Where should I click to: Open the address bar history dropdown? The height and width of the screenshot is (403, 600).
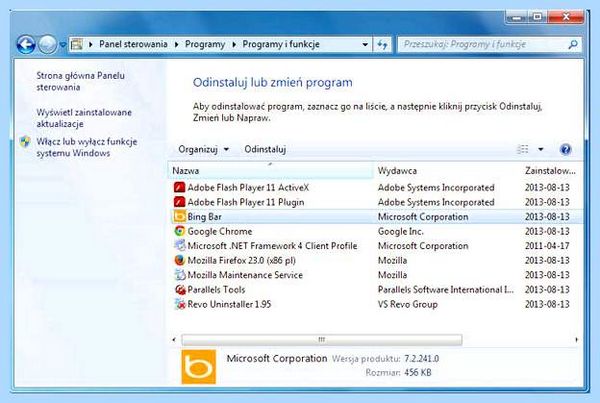click(365, 44)
